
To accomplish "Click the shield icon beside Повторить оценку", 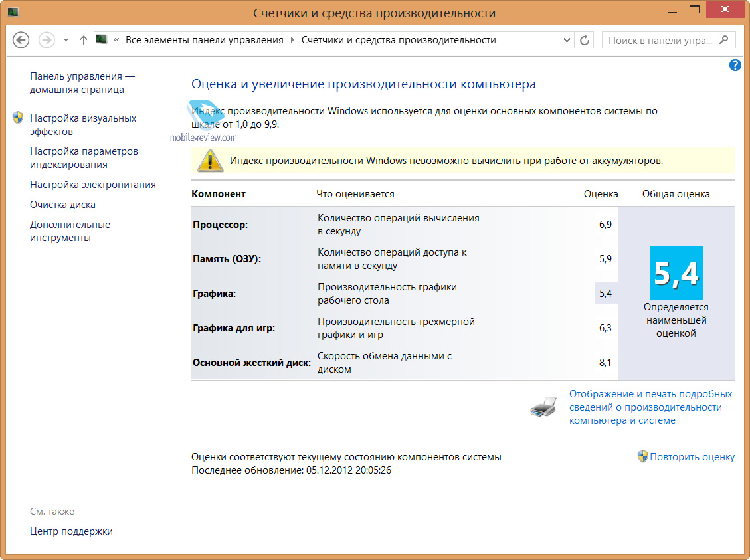I will click(x=642, y=456).
